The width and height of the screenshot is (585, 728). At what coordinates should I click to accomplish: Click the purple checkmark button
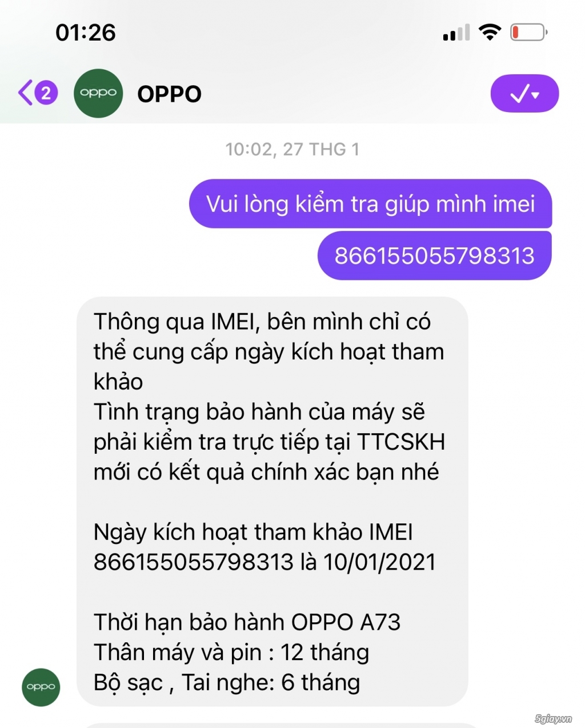coord(524,94)
